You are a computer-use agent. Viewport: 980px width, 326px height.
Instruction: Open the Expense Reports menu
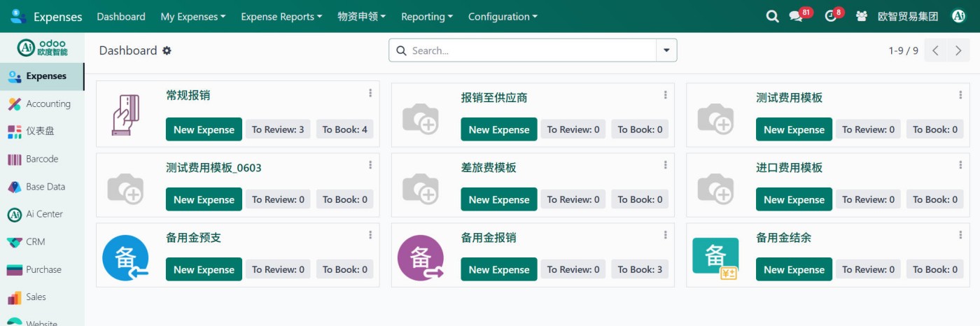click(x=281, y=16)
